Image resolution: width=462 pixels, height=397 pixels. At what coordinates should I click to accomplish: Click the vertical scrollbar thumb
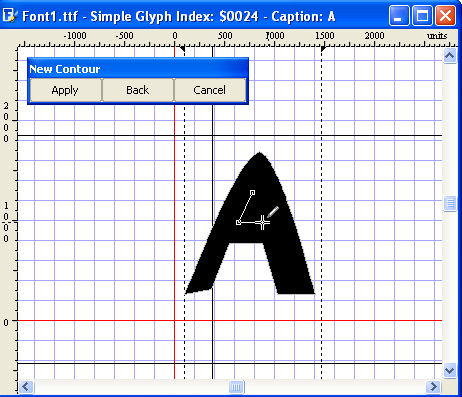point(450,203)
